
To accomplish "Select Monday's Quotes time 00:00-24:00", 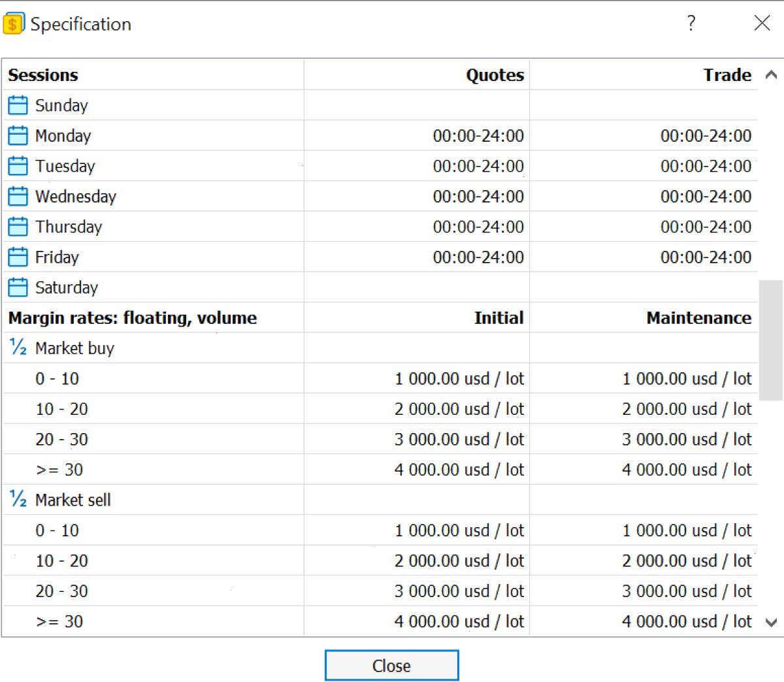I will [x=478, y=136].
